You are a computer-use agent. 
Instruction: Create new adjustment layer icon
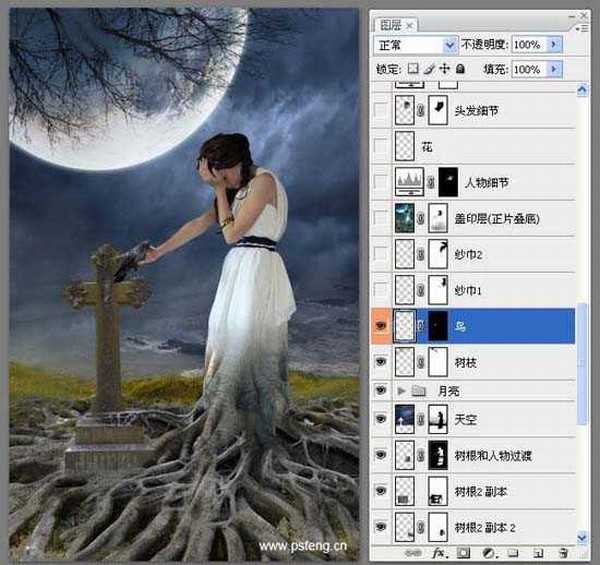487,552
